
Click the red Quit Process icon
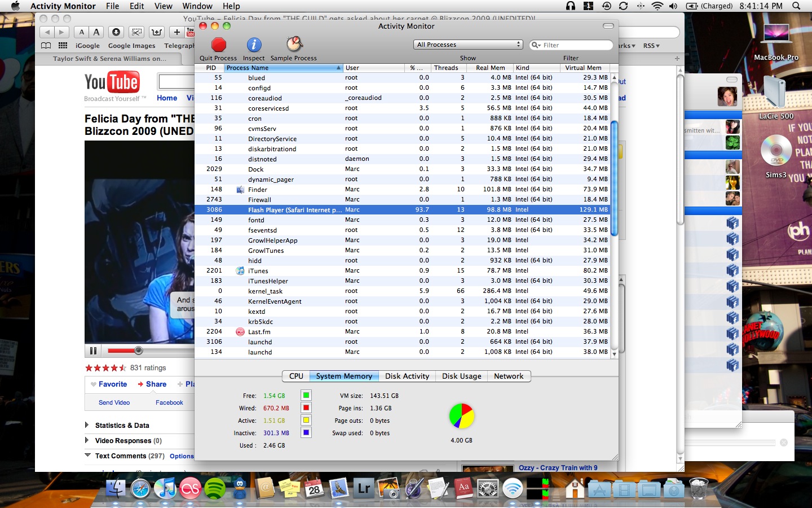click(x=218, y=45)
